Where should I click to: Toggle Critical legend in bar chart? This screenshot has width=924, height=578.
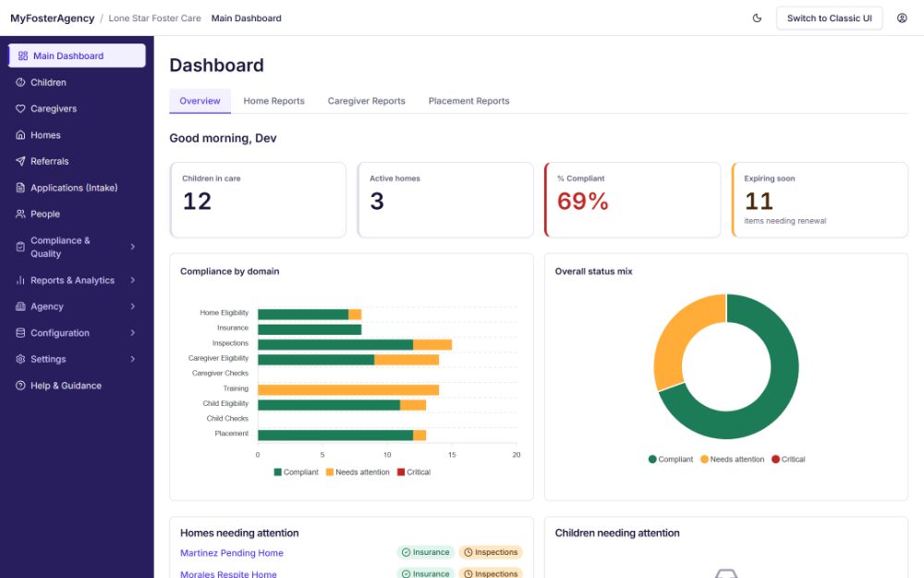tap(414, 473)
